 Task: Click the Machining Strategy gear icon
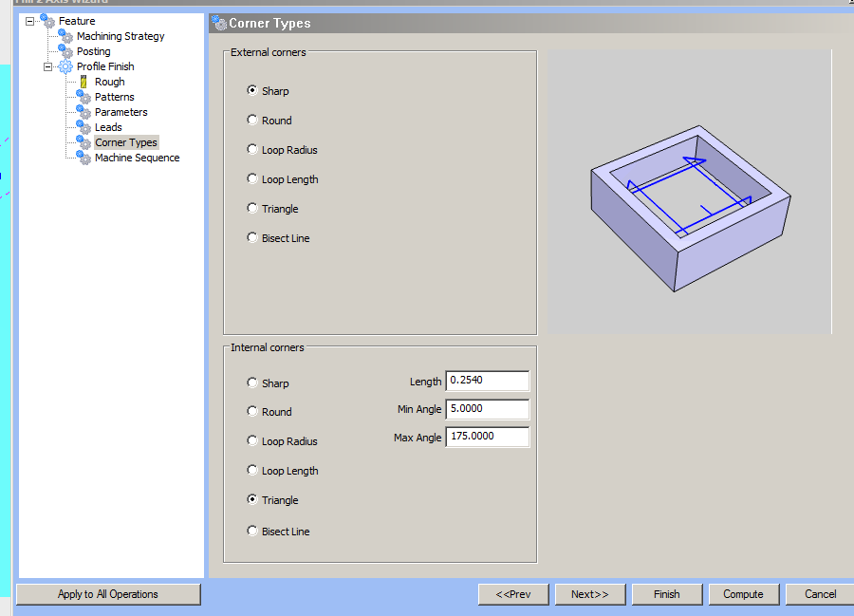(64, 36)
